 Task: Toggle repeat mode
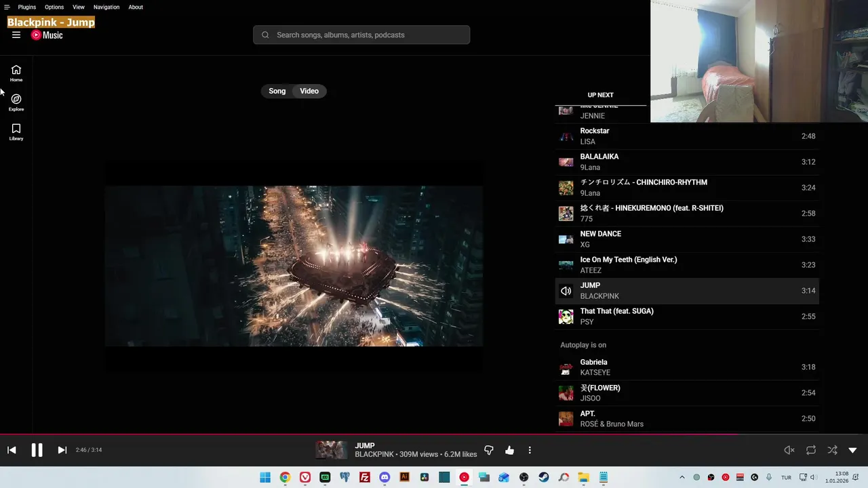click(810, 450)
